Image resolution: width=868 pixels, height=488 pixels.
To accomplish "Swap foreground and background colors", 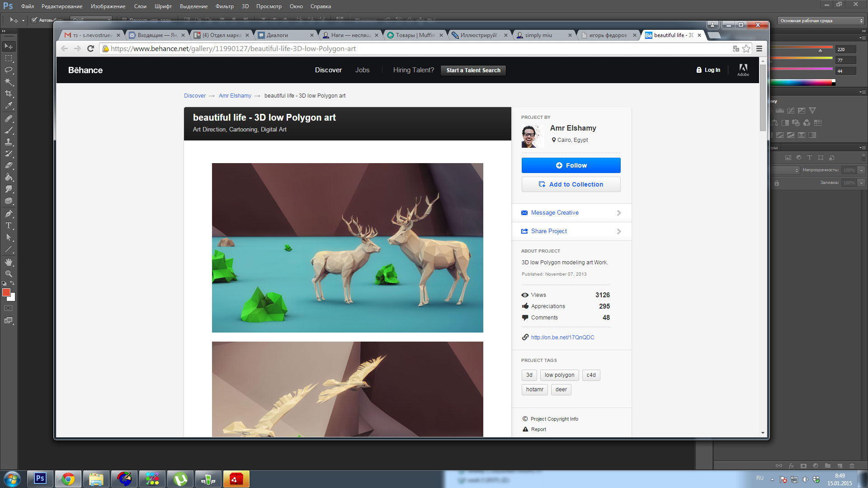I will point(13,283).
